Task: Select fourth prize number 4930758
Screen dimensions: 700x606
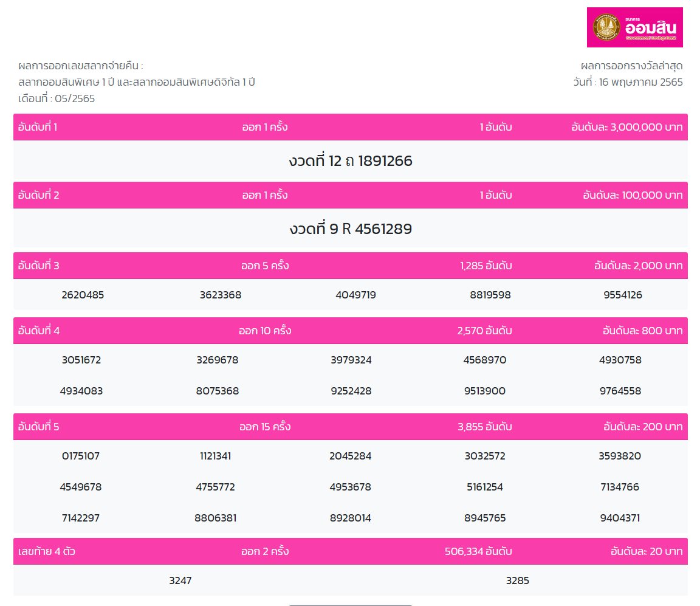Action: (x=620, y=360)
